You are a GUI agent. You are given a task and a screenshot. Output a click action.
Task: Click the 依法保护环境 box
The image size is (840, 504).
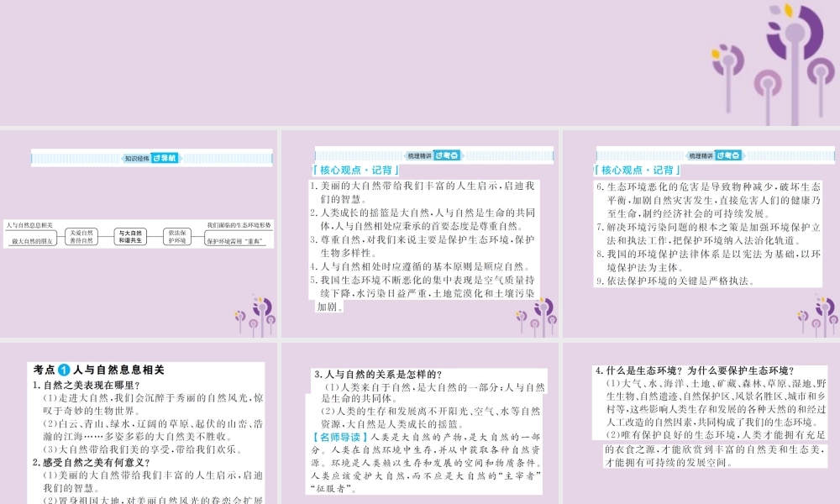tap(176, 237)
